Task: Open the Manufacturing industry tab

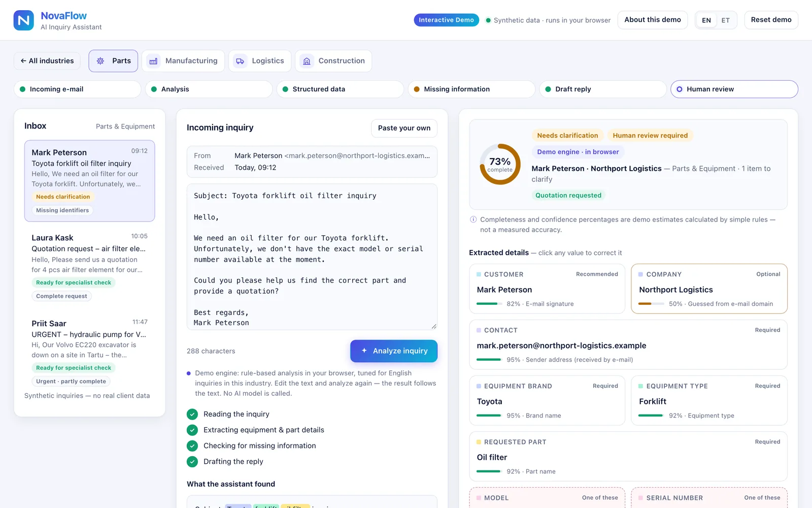Action: 183,61
